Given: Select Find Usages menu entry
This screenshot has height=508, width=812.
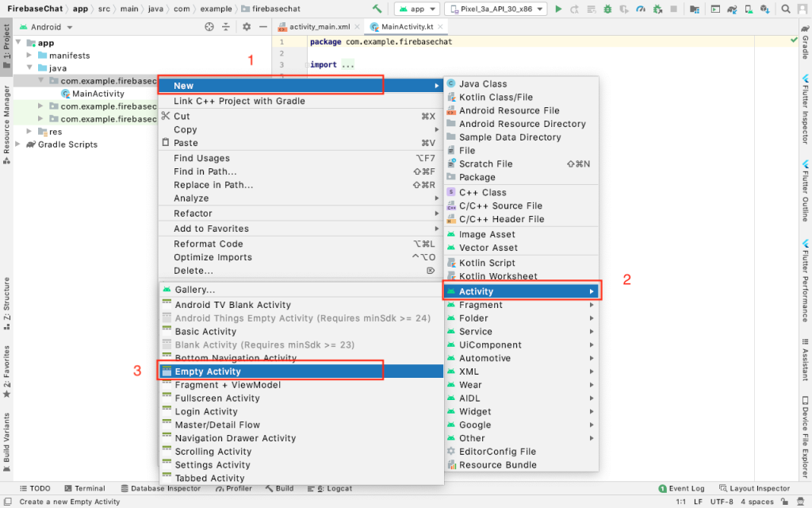Looking at the screenshot, I should point(301,158).
